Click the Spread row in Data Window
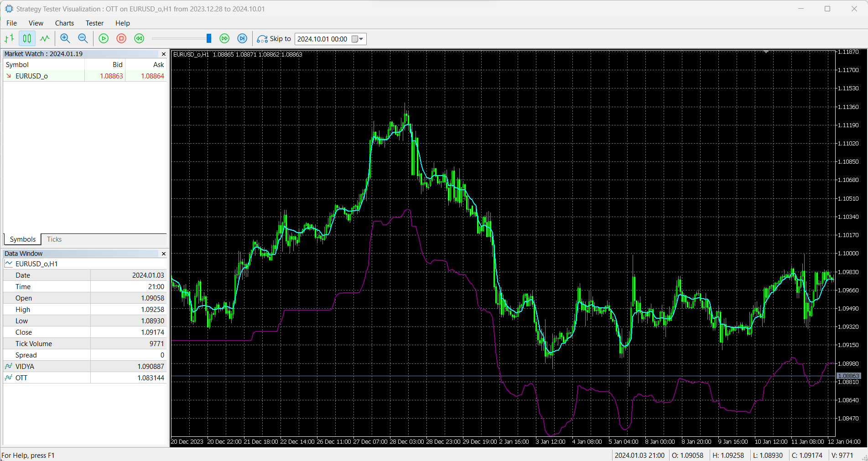Viewport: 868px width, 461px height. point(85,355)
